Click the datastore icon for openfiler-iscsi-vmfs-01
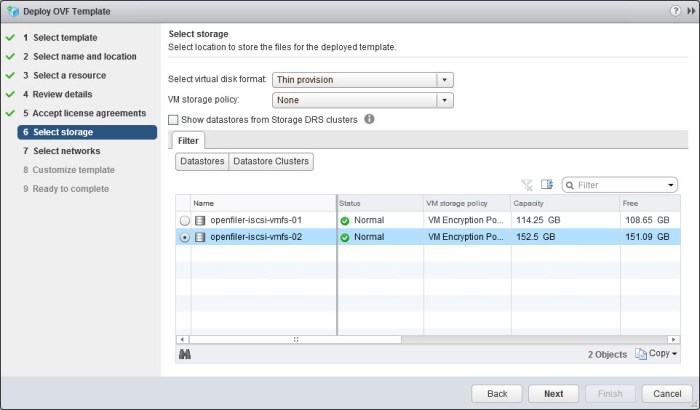700x410 pixels. click(199, 219)
